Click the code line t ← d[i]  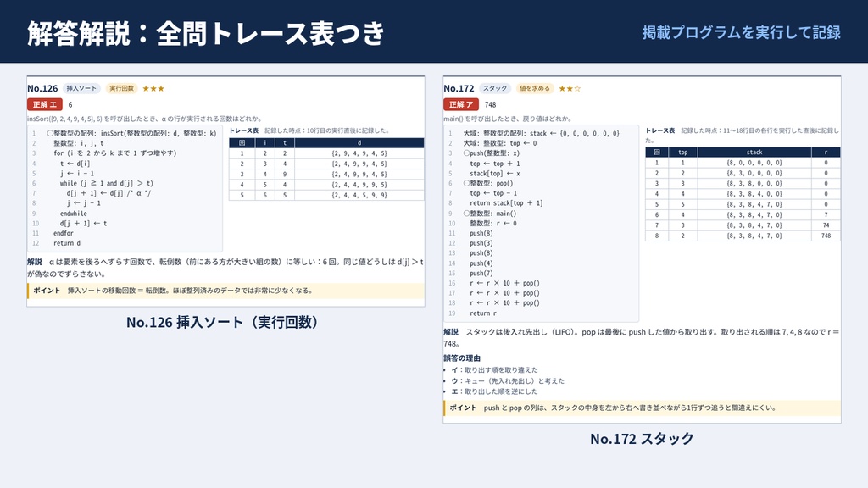point(75,164)
